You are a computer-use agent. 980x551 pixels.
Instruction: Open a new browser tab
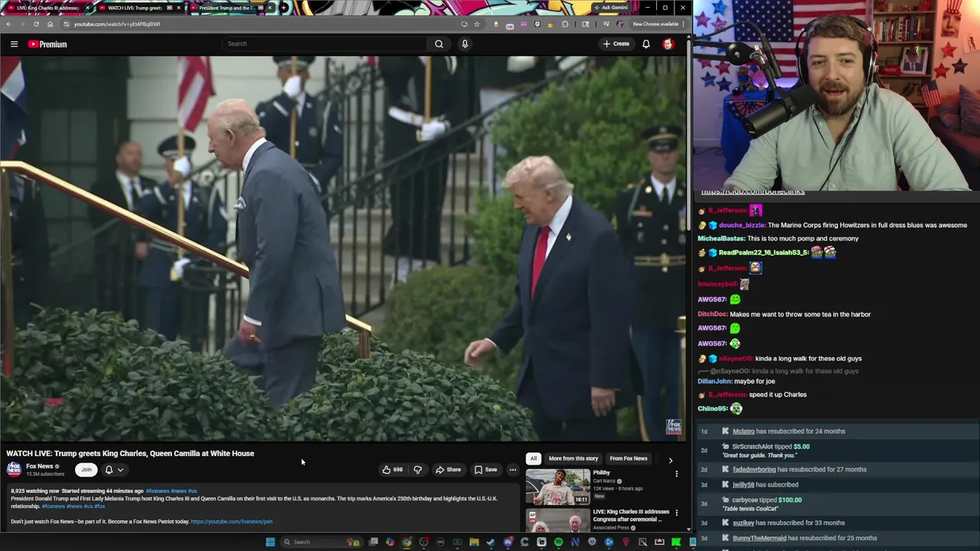(284, 8)
